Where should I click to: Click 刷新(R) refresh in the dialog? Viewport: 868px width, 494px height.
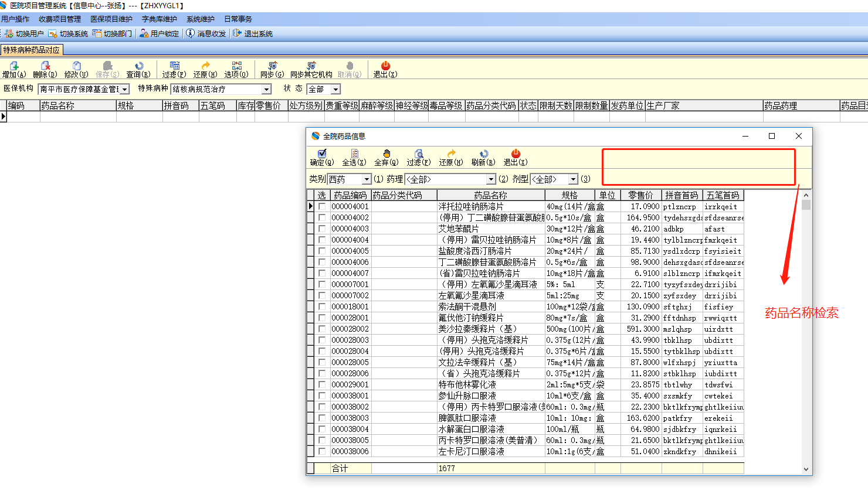click(x=483, y=158)
